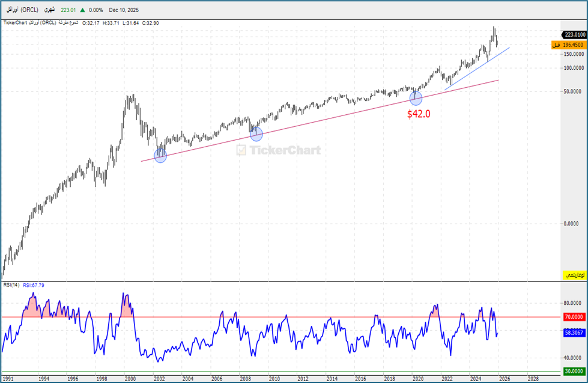This screenshot has width=588, height=383.
Task: Click the 1994 year on time axis
Action: (44, 379)
